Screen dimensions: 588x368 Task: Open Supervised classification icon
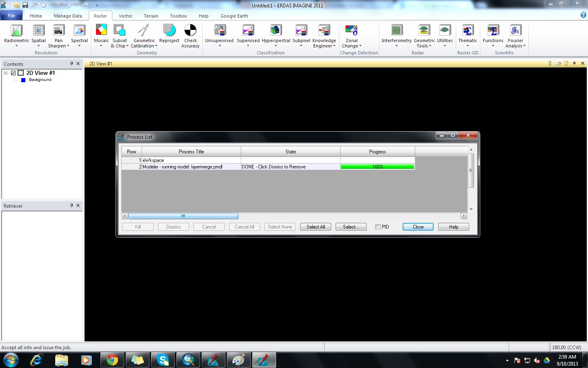[248, 31]
